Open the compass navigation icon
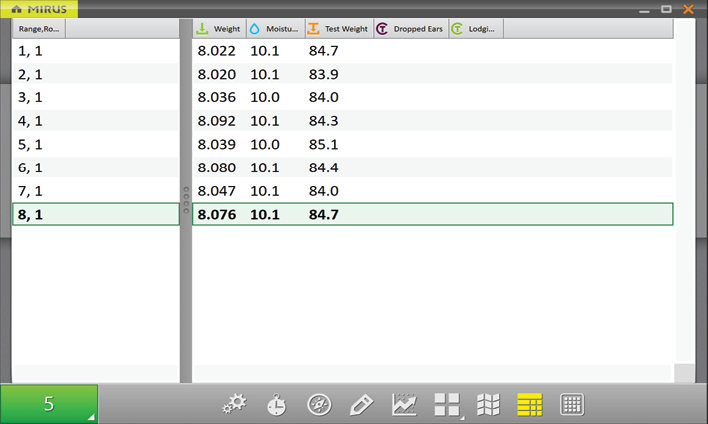Image resolution: width=708 pixels, height=424 pixels. (x=319, y=404)
